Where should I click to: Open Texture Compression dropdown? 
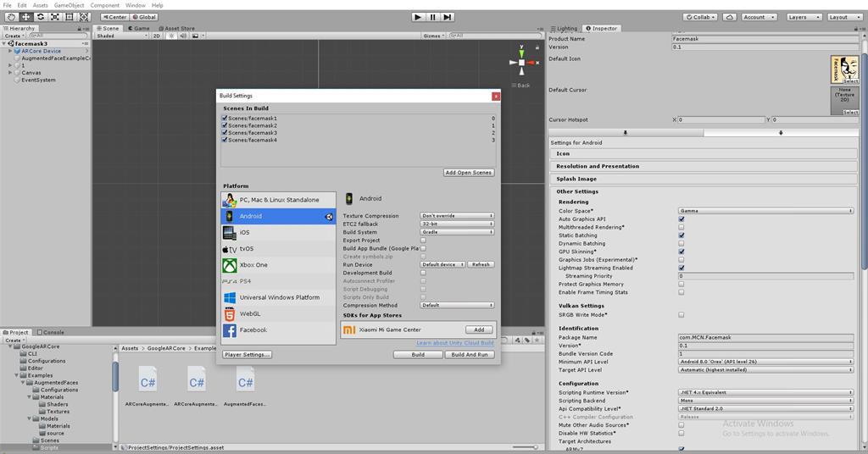(x=457, y=216)
